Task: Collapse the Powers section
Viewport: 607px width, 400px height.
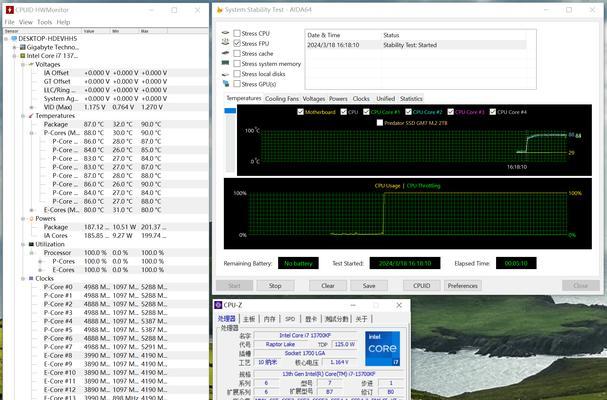Action: (23, 219)
